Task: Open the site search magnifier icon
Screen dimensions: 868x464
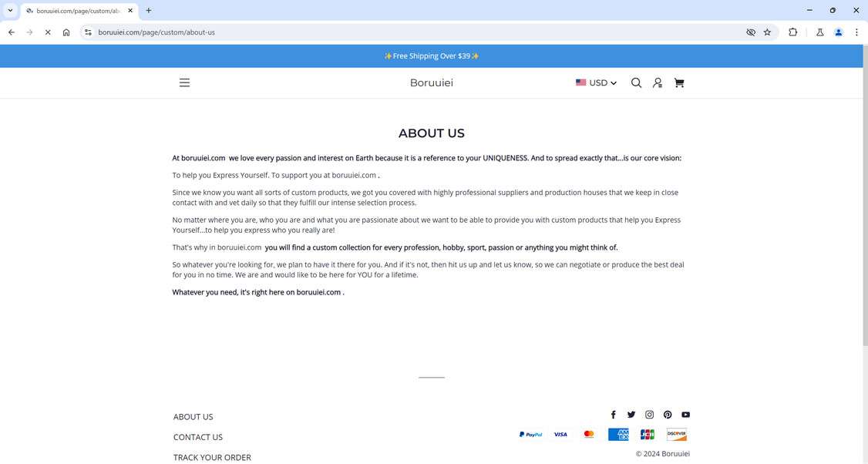Action: 636,82
